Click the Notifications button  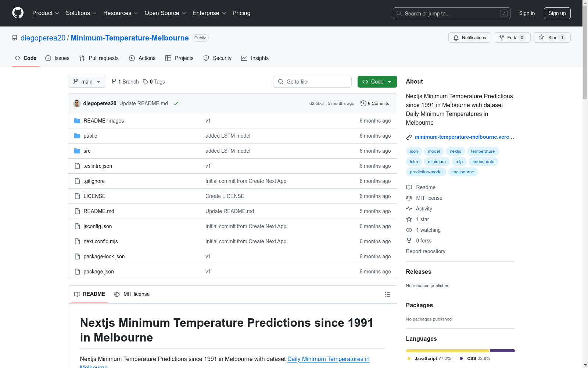(x=470, y=38)
